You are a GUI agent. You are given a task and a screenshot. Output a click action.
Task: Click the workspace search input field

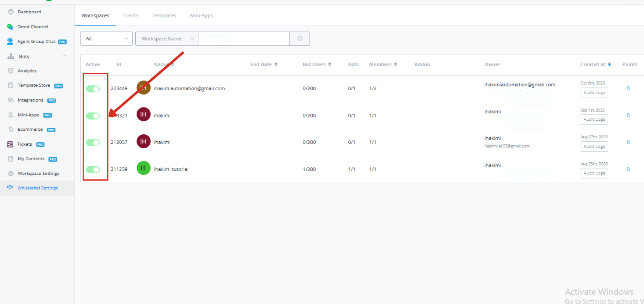click(244, 39)
